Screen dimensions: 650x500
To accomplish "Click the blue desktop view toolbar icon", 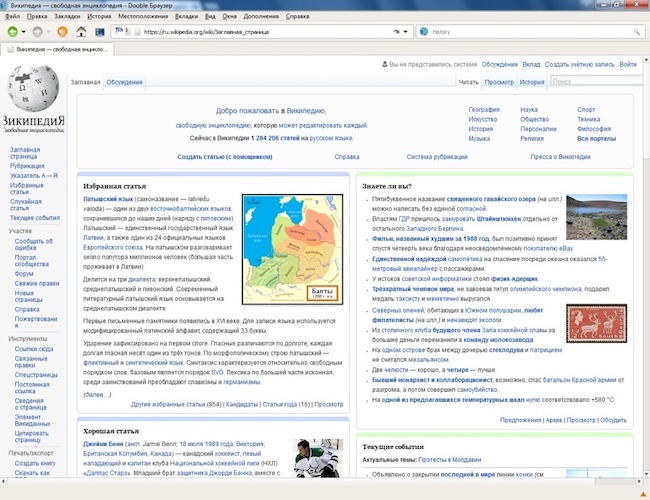I will pyautogui.click(x=100, y=32).
